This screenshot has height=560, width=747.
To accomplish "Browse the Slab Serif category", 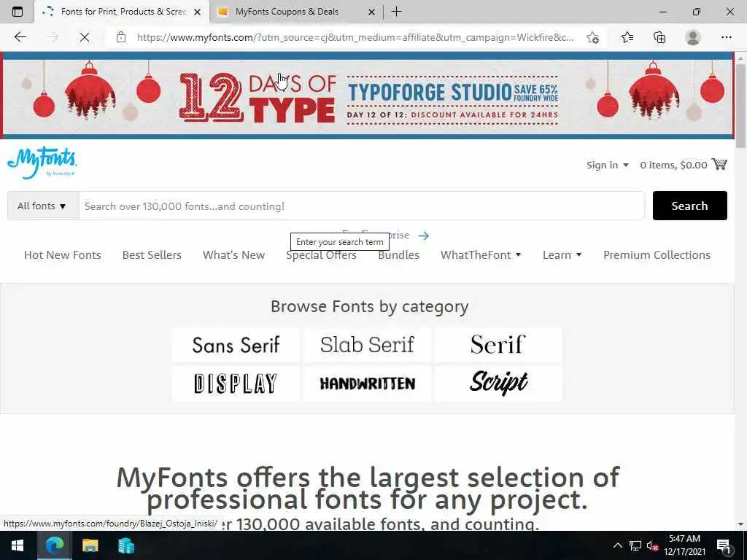I will pyautogui.click(x=368, y=345).
